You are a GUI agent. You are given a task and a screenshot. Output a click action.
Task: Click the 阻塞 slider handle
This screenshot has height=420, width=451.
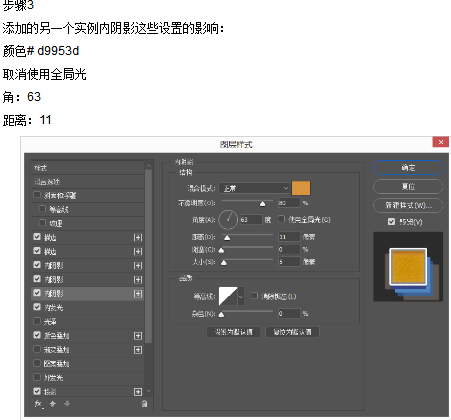click(221, 250)
